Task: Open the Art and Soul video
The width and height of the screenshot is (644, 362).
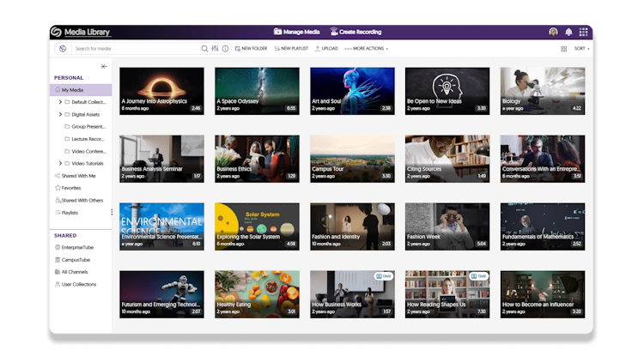Action: tap(352, 91)
